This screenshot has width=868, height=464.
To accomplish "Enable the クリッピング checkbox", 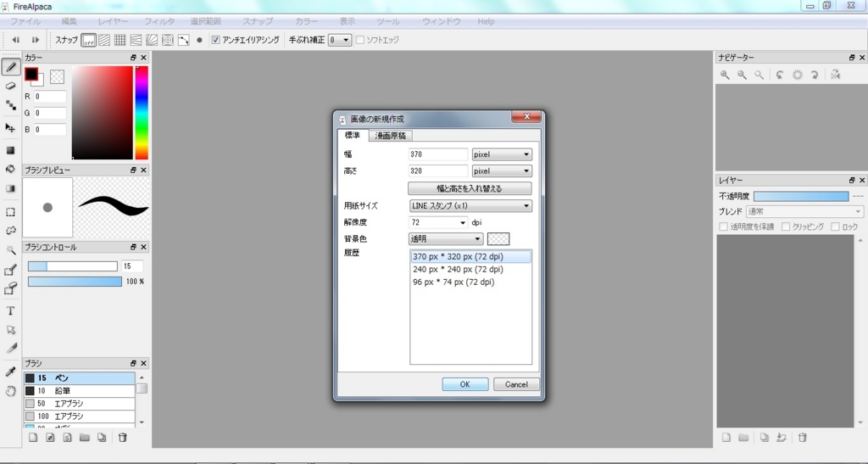I will (x=786, y=226).
